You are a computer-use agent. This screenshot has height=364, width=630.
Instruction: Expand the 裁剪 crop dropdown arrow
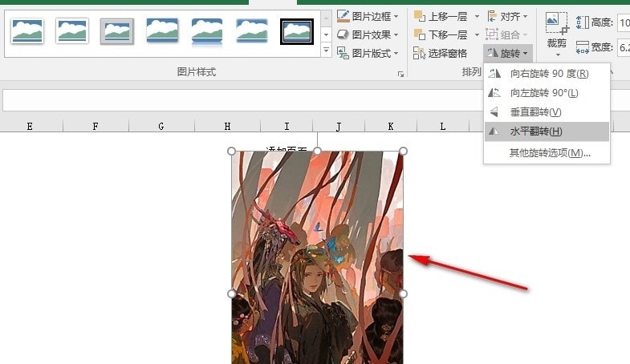click(557, 55)
